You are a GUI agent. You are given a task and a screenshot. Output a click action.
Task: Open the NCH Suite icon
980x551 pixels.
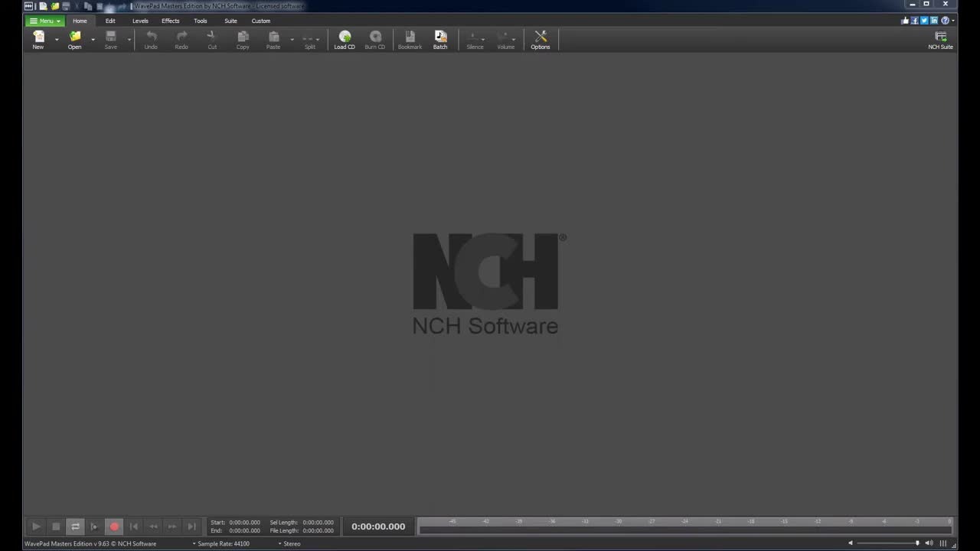click(940, 40)
